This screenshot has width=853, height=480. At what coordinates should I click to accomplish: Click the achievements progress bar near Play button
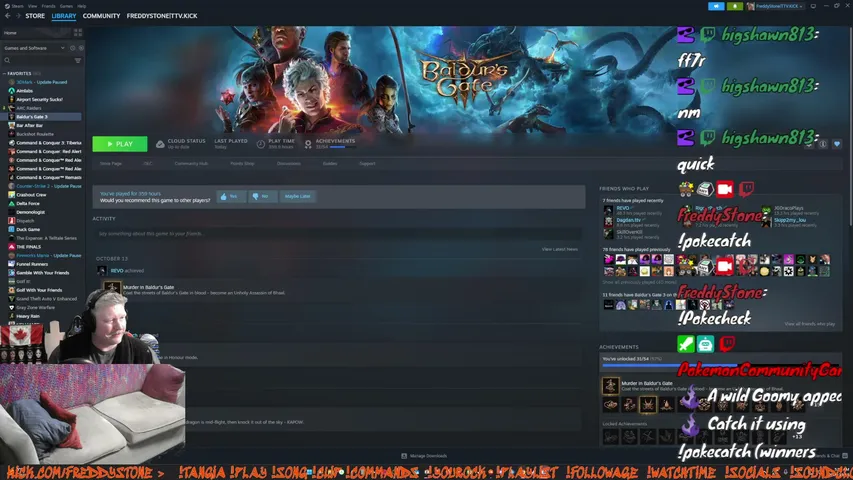pyautogui.click(x=342, y=147)
